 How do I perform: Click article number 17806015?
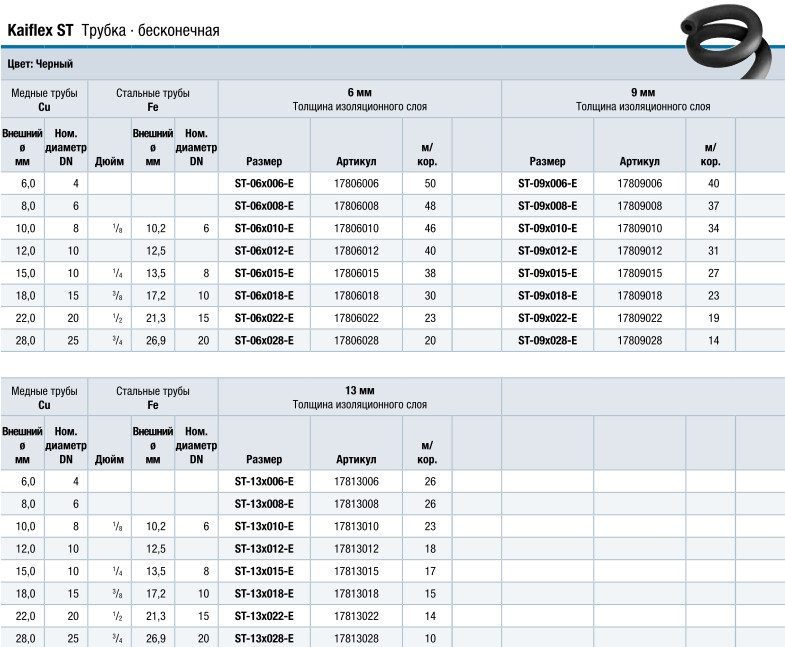click(x=356, y=273)
